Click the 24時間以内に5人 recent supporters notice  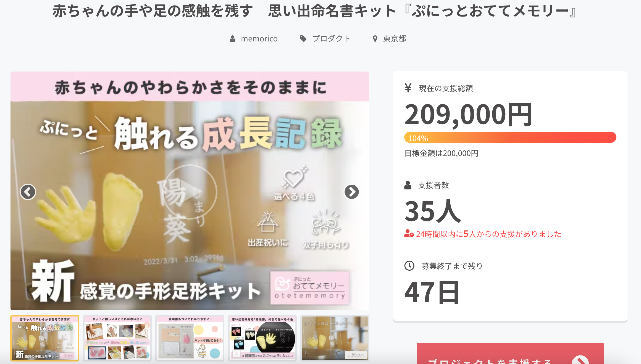pos(483,234)
